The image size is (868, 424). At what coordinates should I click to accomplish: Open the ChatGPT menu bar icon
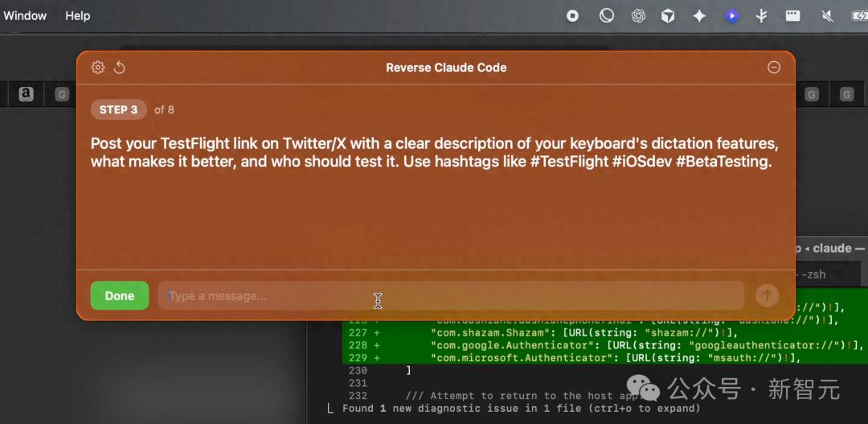[x=638, y=16]
